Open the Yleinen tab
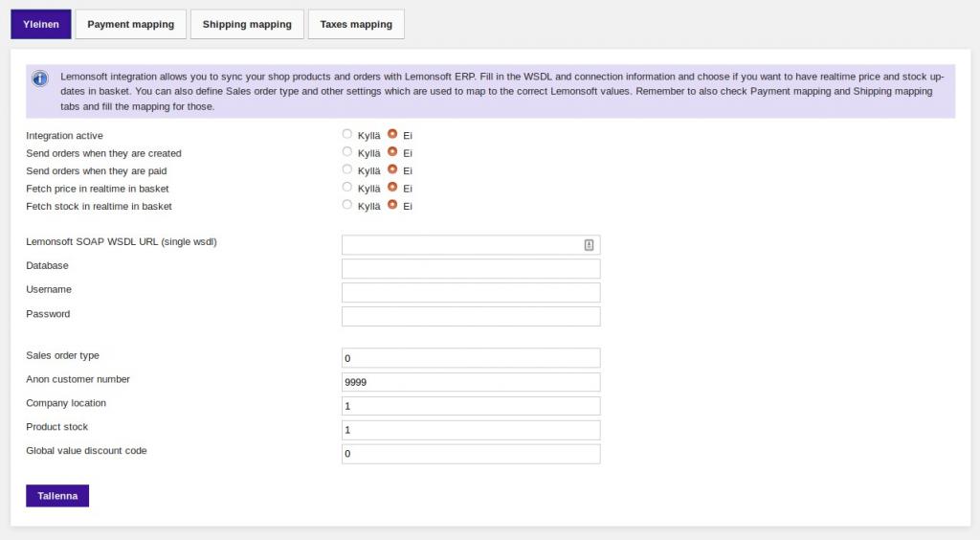This screenshot has height=540, width=980. [40, 24]
